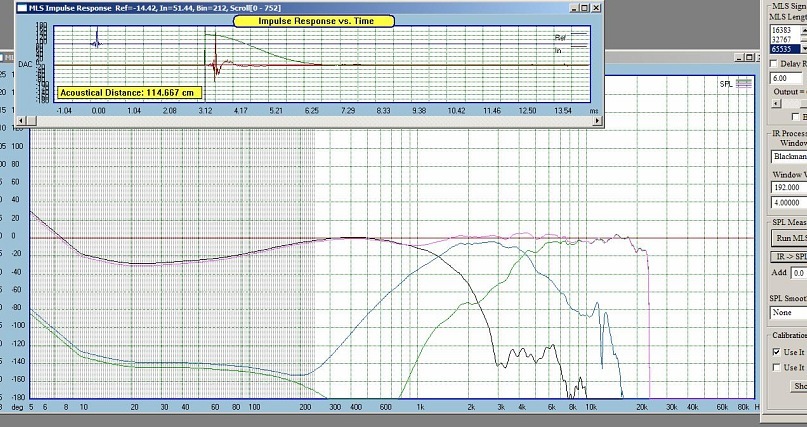
Task: Click the impulse response horizontal scrollbar thumb
Action: 31,121
